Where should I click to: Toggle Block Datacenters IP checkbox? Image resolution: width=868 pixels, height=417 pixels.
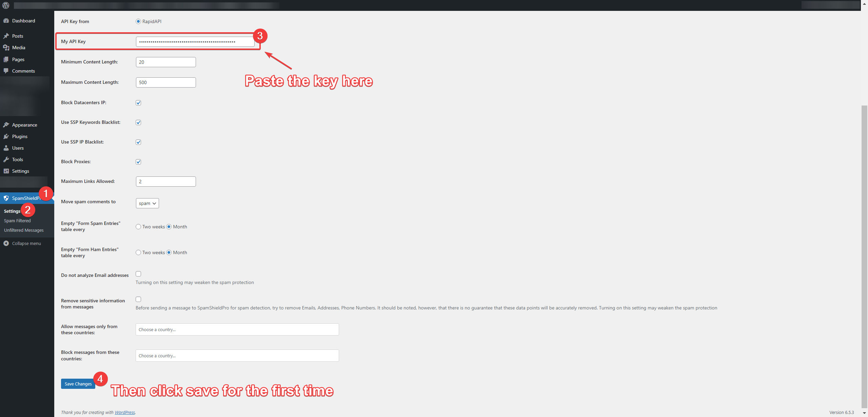(138, 102)
